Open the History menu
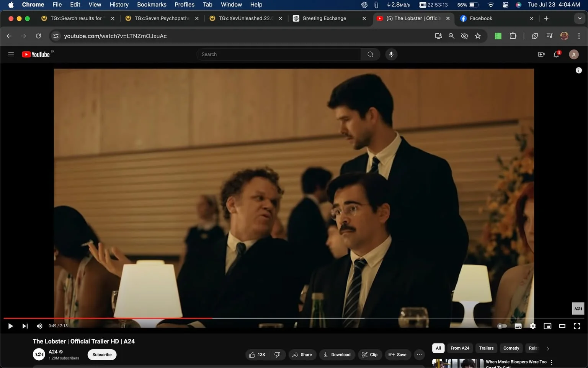The width and height of the screenshot is (588, 368). tap(119, 5)
